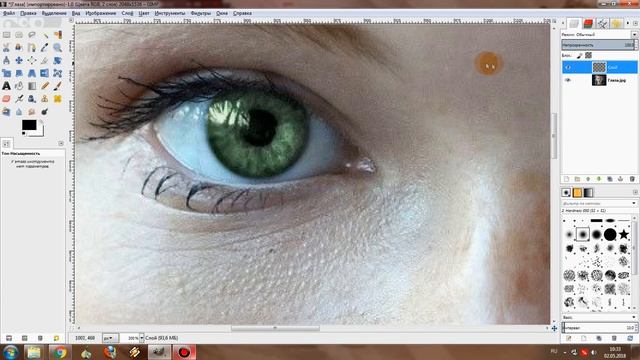Image resolution: width=640 pixels, height=360 pixels.
Task: Anchor the floating layer button
Action: (621, 179)
